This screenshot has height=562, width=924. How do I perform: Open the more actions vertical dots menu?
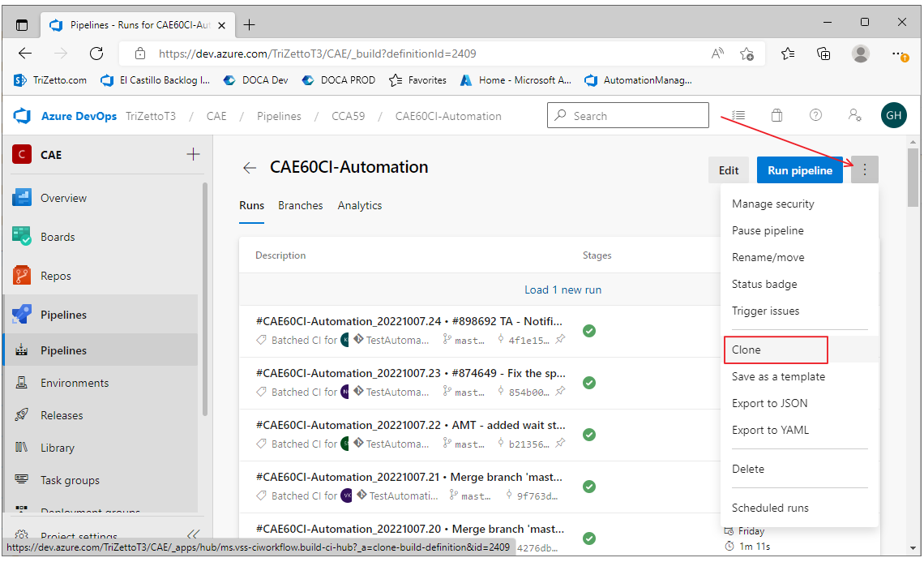(865, 169)
